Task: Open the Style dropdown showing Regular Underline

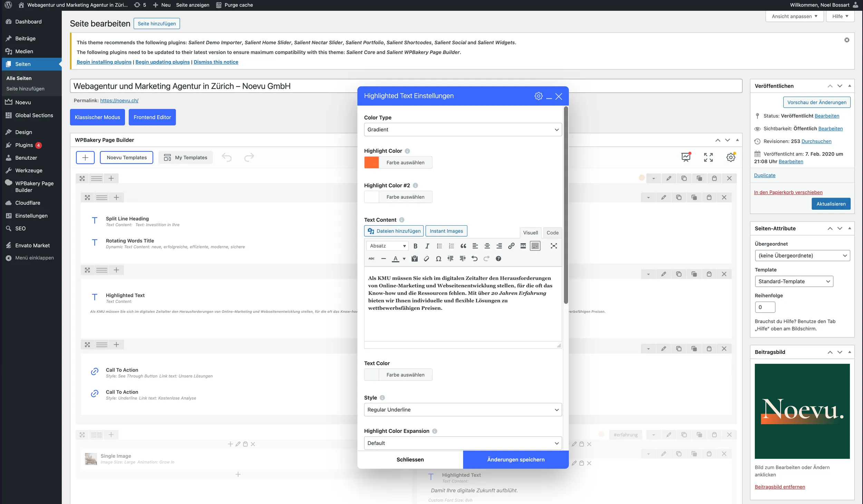Action: [x=463, y=409]
